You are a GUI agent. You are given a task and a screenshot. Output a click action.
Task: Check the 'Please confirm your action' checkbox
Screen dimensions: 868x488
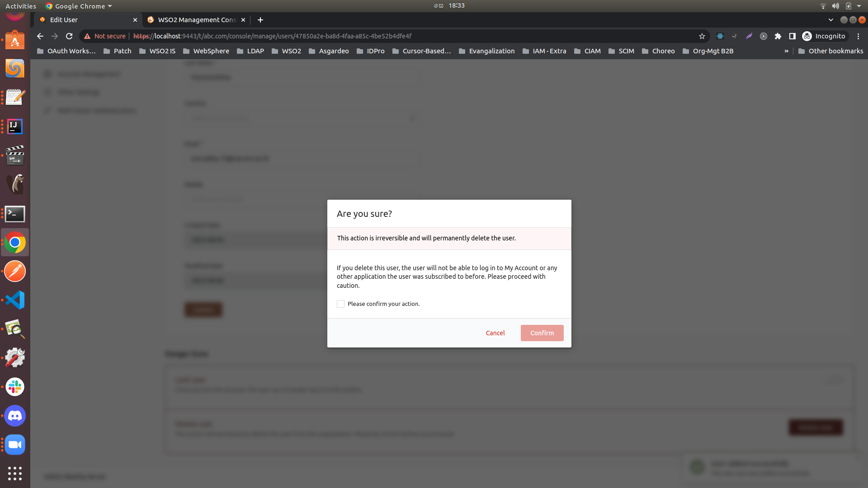(340, 304)
